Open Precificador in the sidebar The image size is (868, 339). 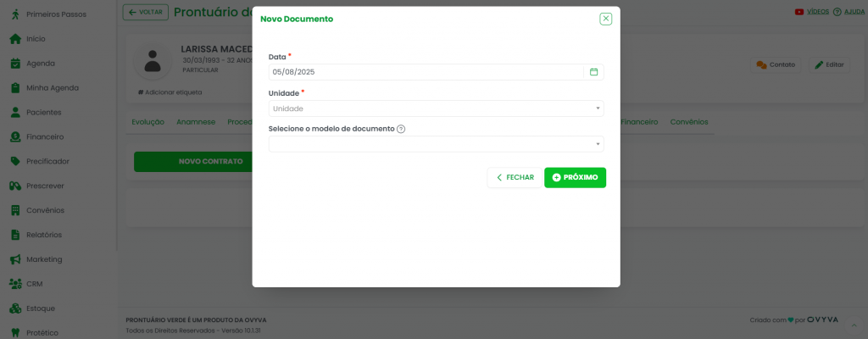[47, 161]
